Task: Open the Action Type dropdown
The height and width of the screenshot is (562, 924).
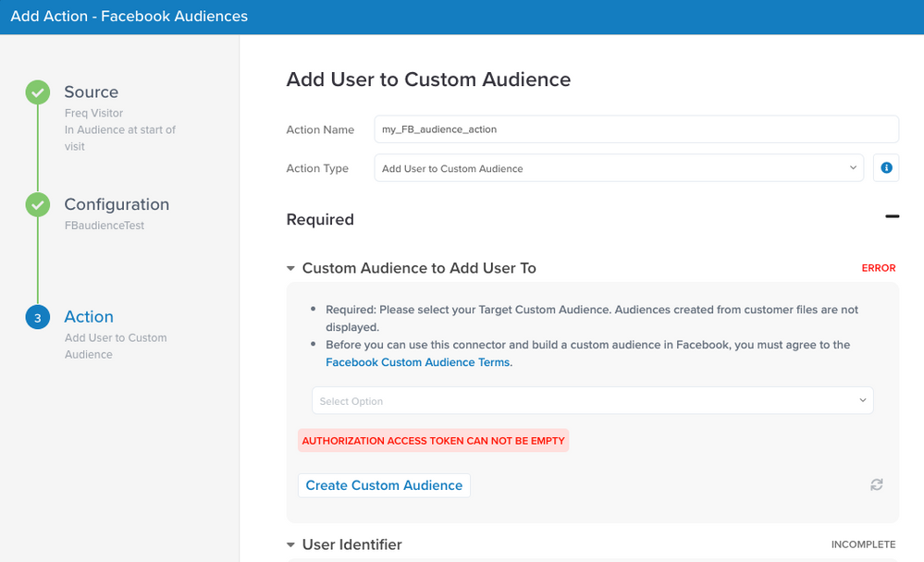Action: click(x=619, y=168)
